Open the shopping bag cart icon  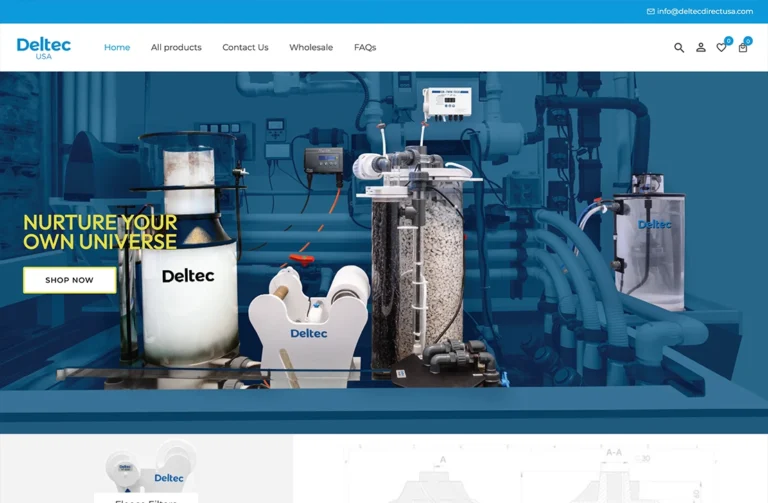[x=743, y=48]
